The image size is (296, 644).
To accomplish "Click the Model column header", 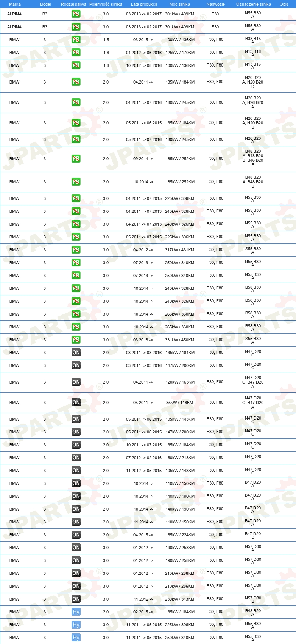I will pos(45,4).
